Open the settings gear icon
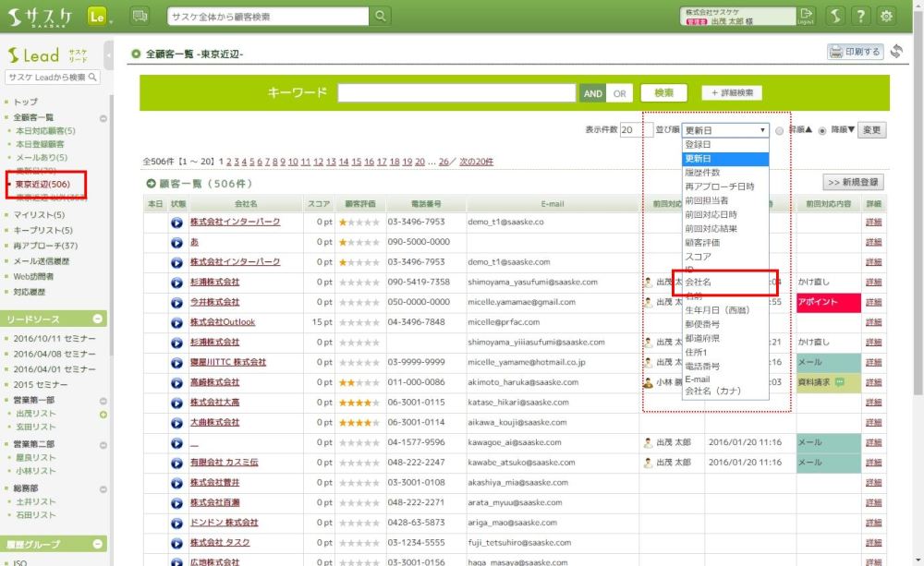Screen dimensions: 924x566 tap(887, 16)
